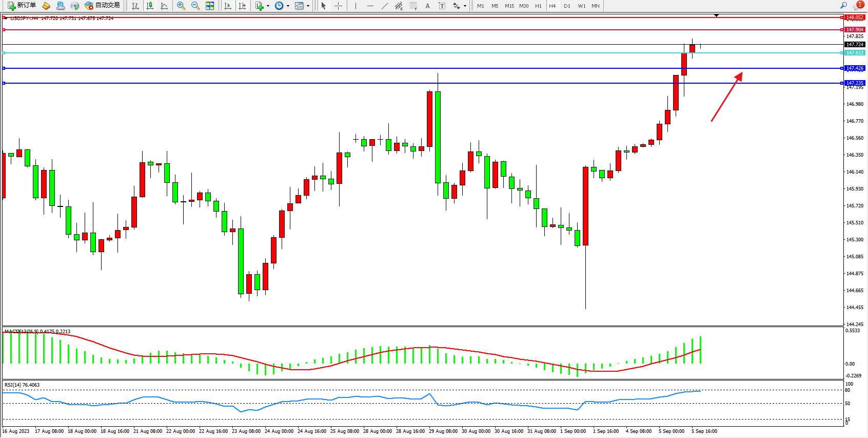Expand the indicators list dropdown arrow
The width and height of the screenshot is (868, 438).
pos(268,6)
